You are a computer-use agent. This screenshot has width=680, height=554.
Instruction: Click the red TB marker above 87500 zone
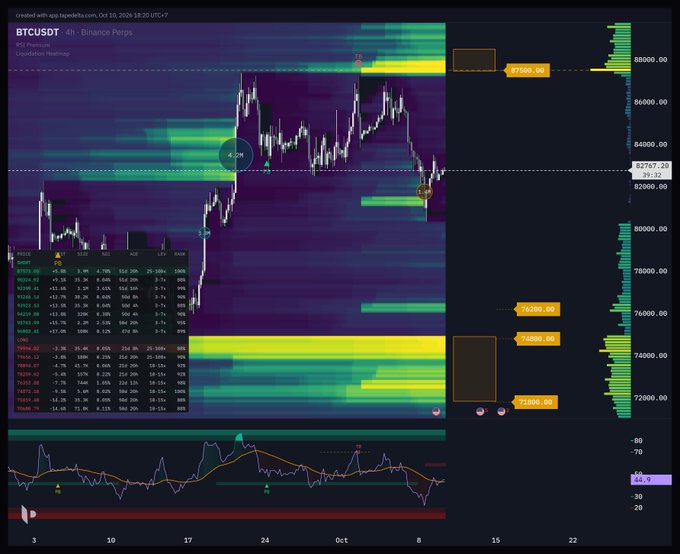click(x=358, y=60)
